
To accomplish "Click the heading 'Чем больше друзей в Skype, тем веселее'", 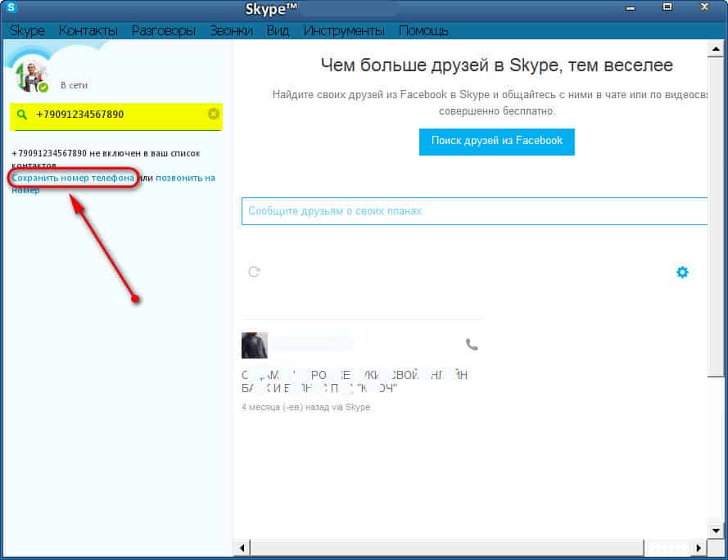I will pos(496,65).
